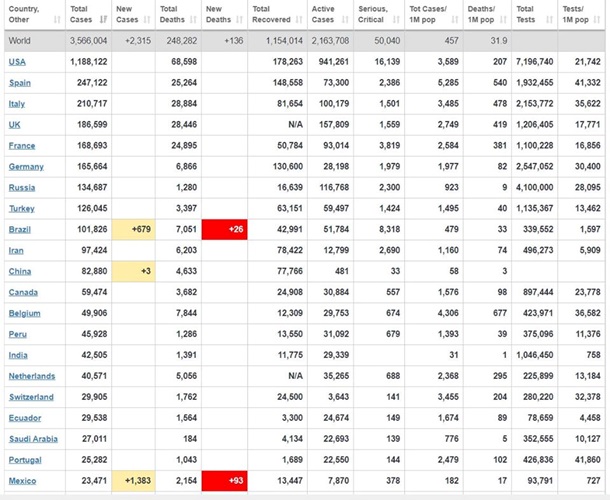Click the sort arrows icon in Active Cases header

[x=346, y=18]
